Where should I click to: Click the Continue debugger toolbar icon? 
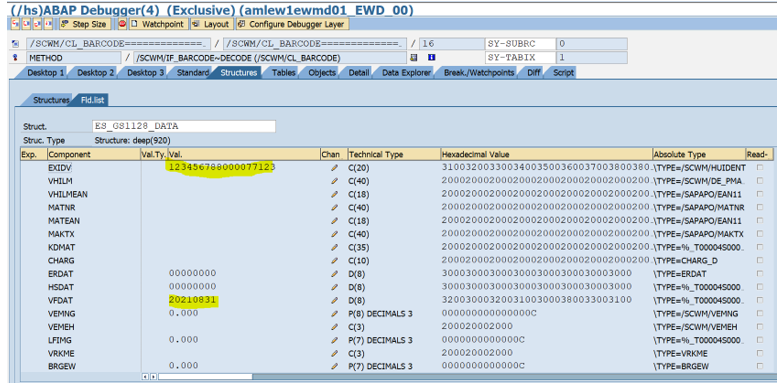[48, 24]
